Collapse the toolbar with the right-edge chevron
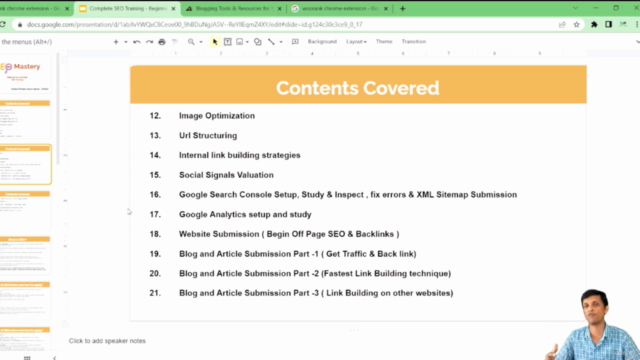This screenshot has width=640, height=360. point(638,42)
